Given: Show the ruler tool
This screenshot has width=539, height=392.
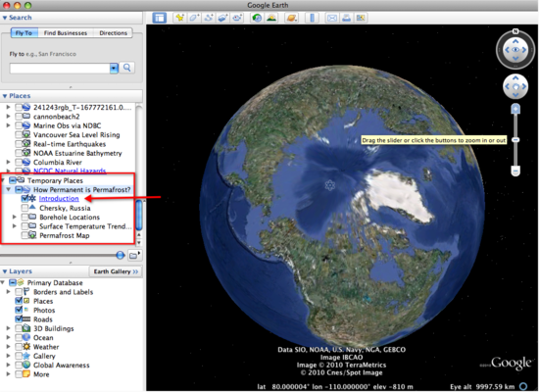Looking at the screenshot, I should pos(312,18).
